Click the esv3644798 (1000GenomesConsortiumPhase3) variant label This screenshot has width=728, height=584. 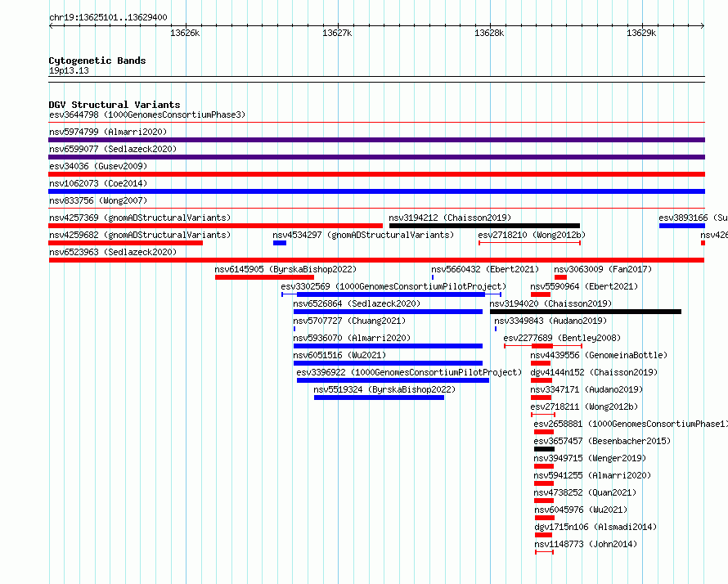point(147,115)
